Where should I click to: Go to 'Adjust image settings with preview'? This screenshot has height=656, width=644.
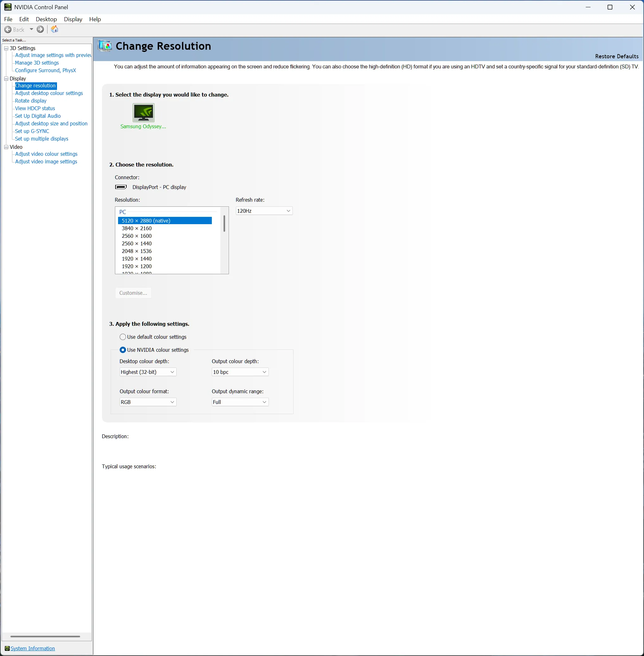click(x=53, y=55)
